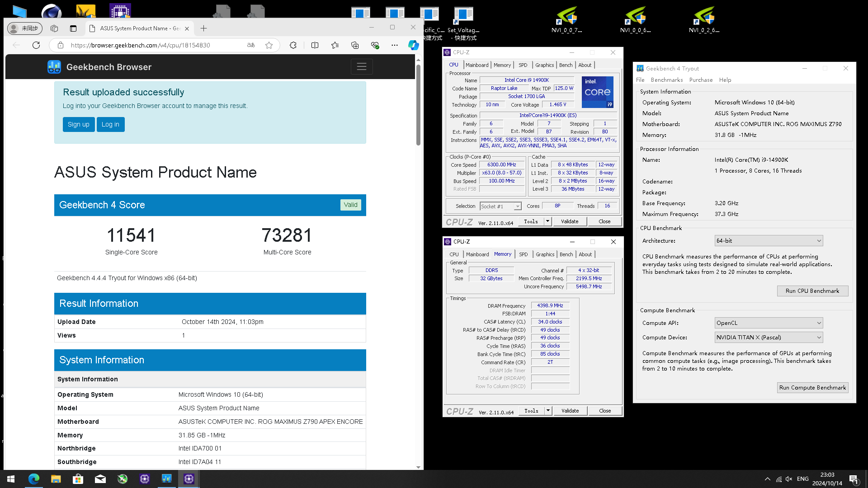
Task: Click the scrollbar down arrow in browser
Action: pyautogui.click(x=418, y=467)
